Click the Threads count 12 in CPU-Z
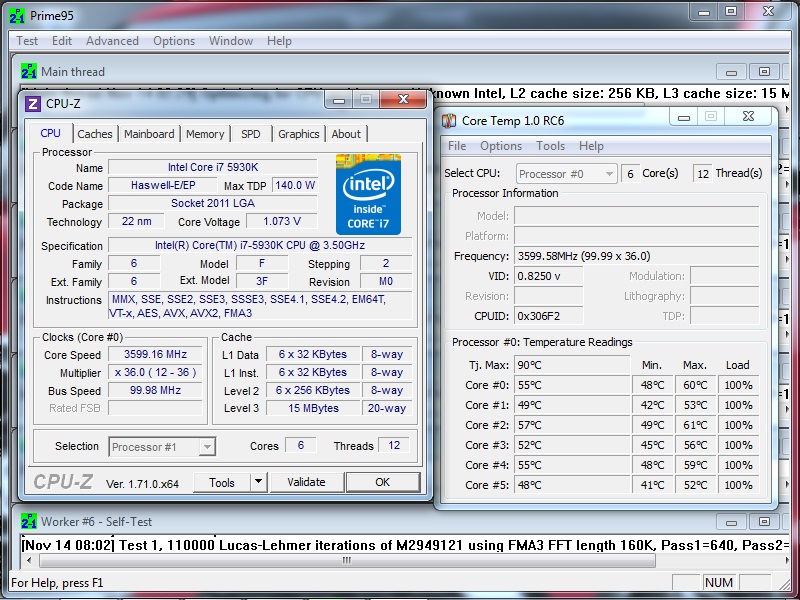Screen dimensions: 800x600 [x=394, y=445]
